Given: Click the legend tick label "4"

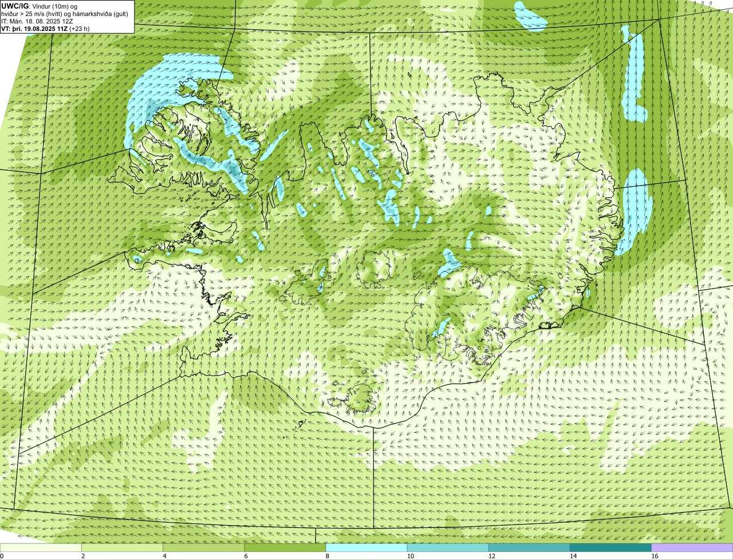Looking at the screenshot, I should pos(164,556).
